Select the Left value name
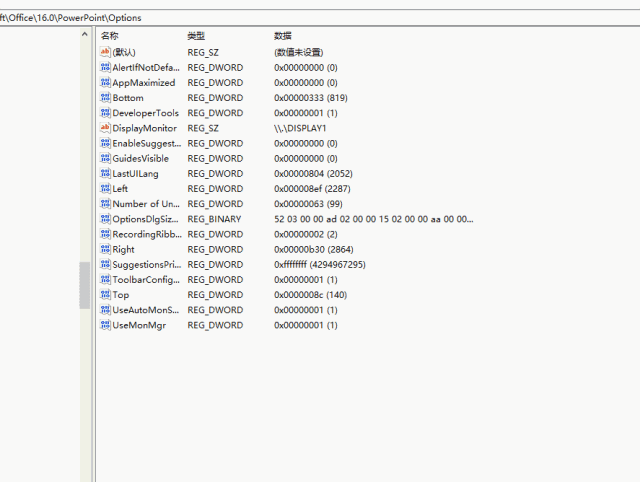 (120, 189)
